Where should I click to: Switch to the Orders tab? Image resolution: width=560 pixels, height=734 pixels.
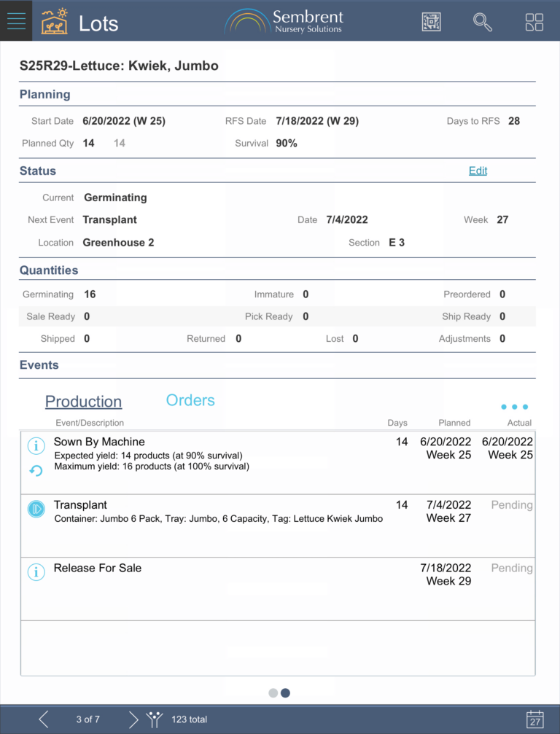pyautogui.click(x=190, y=400)
